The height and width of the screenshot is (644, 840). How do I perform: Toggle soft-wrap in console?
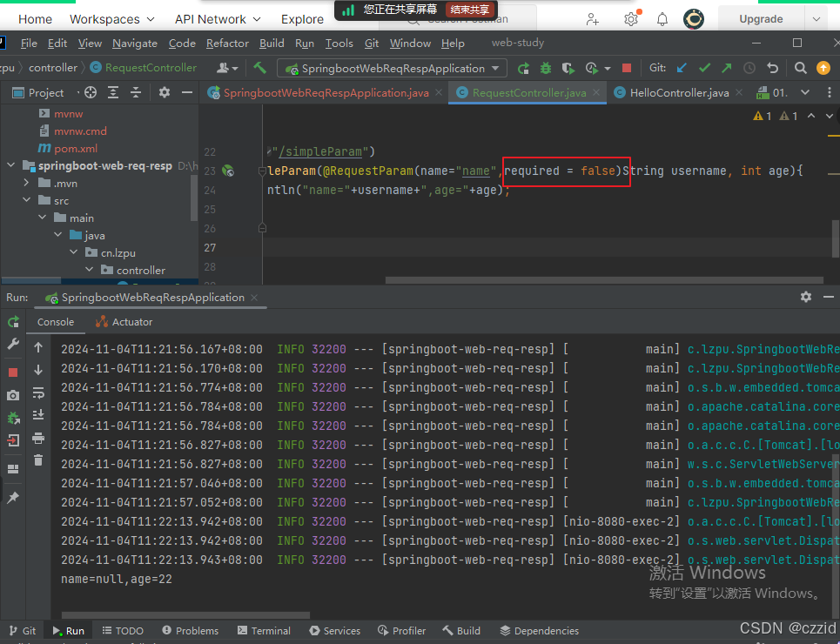click(38, 393)
